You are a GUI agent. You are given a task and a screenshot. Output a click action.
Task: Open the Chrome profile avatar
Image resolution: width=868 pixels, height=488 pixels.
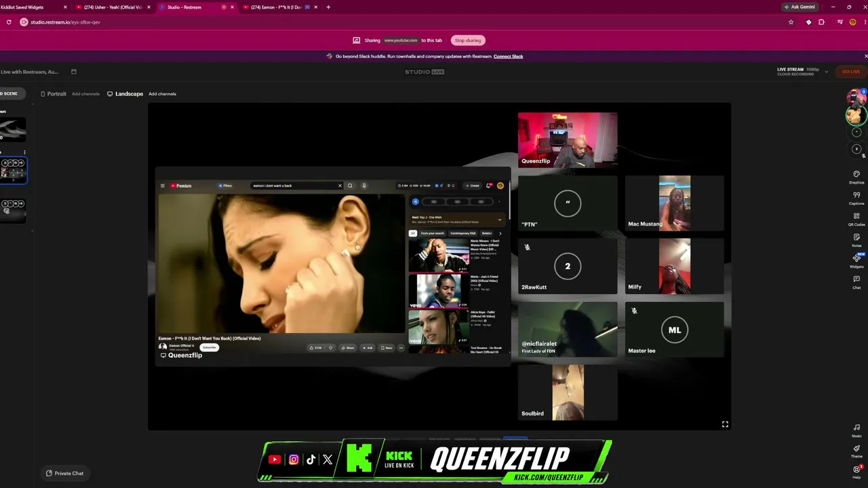point(852,22)
